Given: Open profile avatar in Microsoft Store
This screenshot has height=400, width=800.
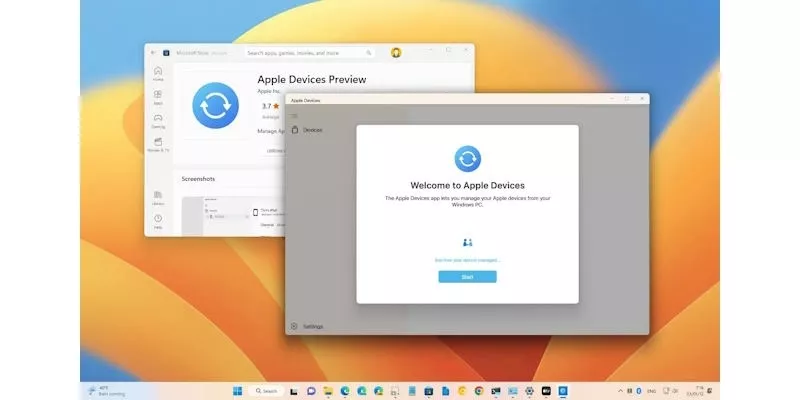Looking at the screenshot, I should coord(396,53).
